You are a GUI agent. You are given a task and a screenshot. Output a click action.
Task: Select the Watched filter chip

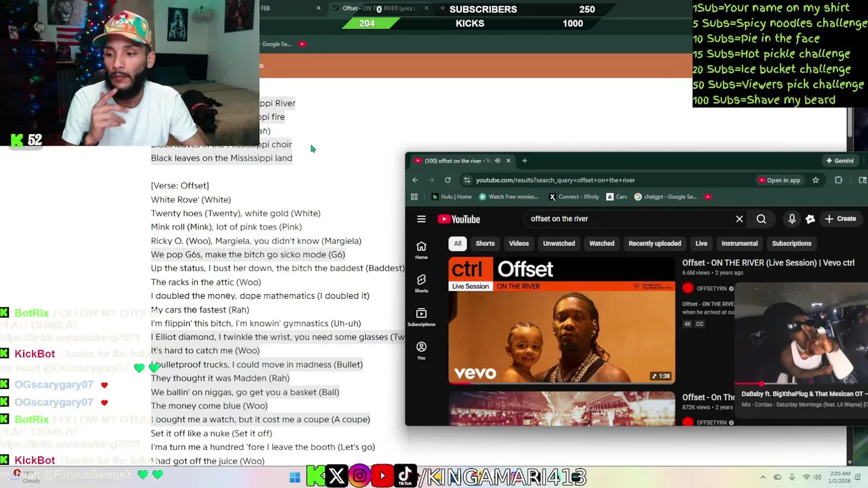pyautogui.click(x=601, y=243)
